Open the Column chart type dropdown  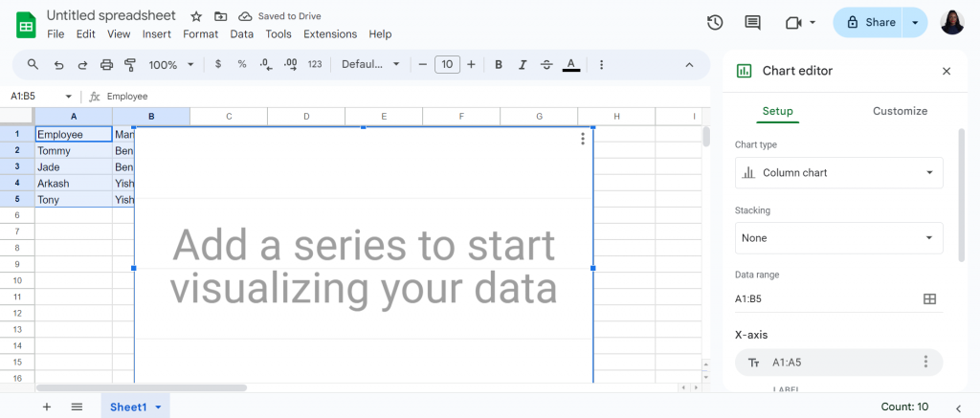coord(838,172)
